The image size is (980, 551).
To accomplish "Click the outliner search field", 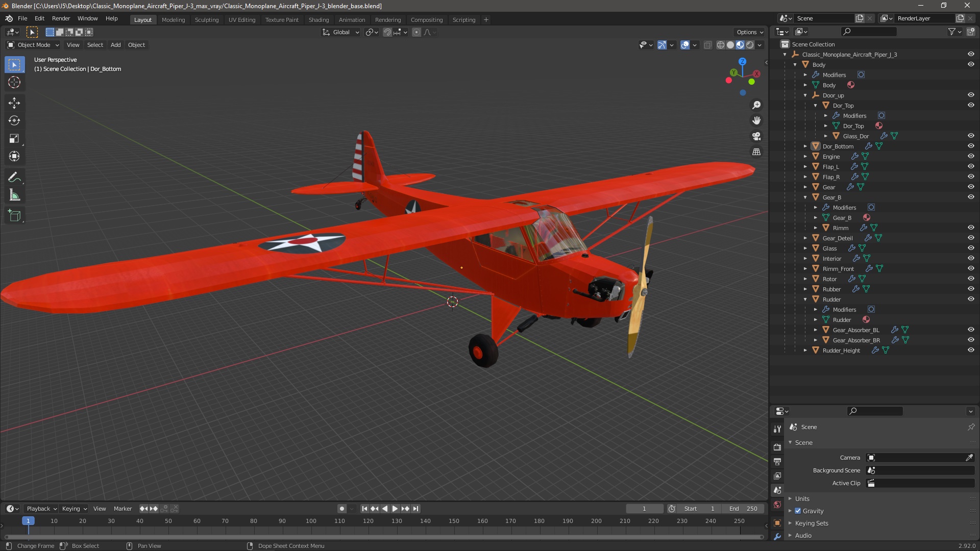I will [x=868, y=32].
